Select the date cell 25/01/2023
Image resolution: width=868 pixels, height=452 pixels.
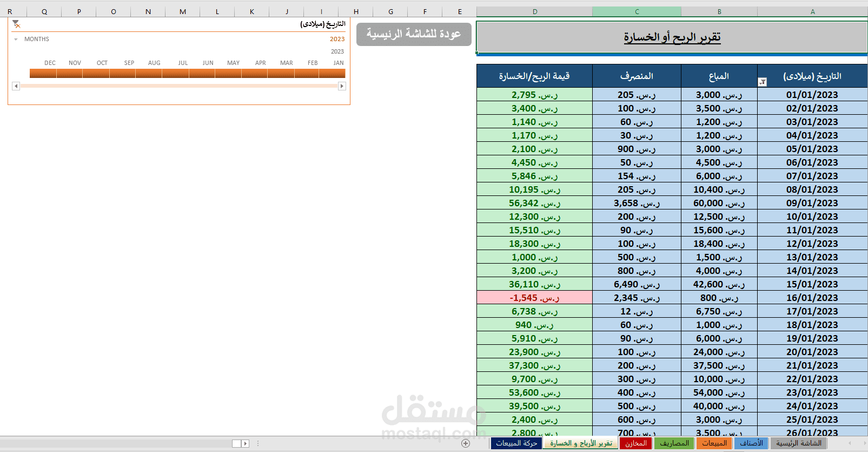(812, 420)
